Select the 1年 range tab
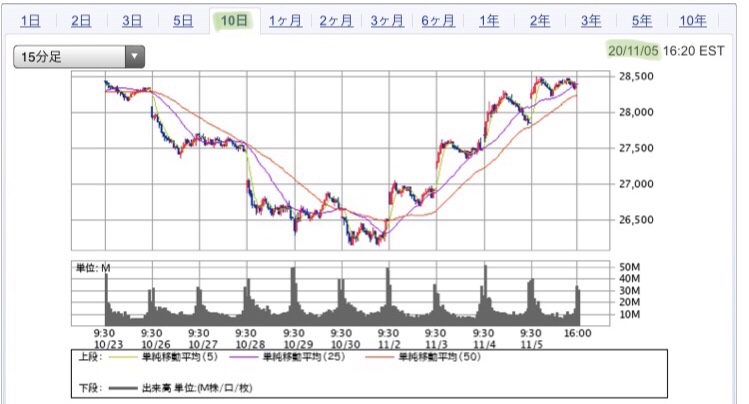Image resolution: width=749 pixels, height=404 pixels. click(x=489, y=21)
